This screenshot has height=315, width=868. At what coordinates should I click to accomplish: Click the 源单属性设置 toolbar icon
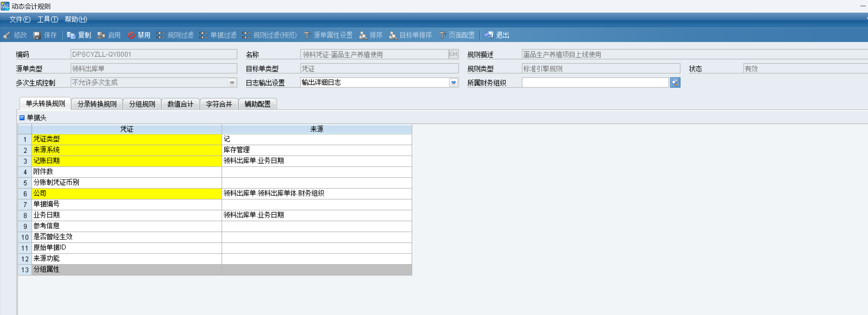307,35
